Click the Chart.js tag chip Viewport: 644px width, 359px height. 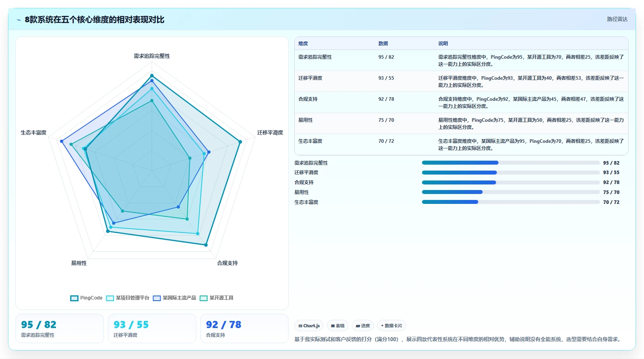coord(309,326)
